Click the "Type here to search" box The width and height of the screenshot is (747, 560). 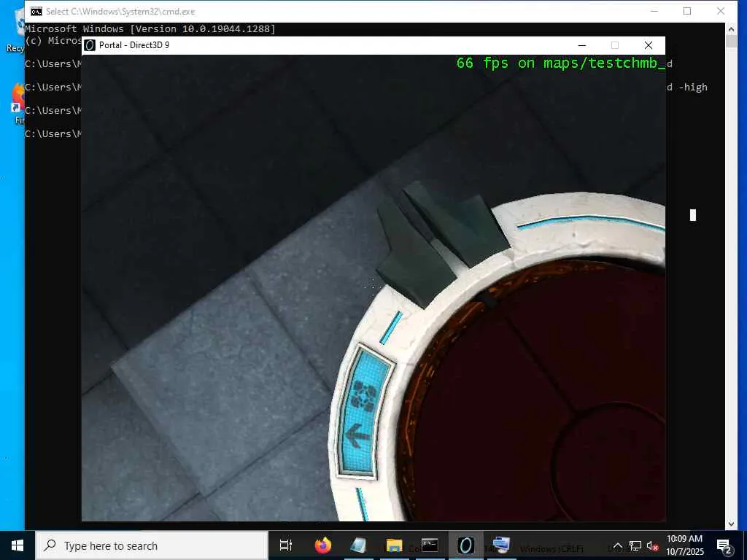152,545
